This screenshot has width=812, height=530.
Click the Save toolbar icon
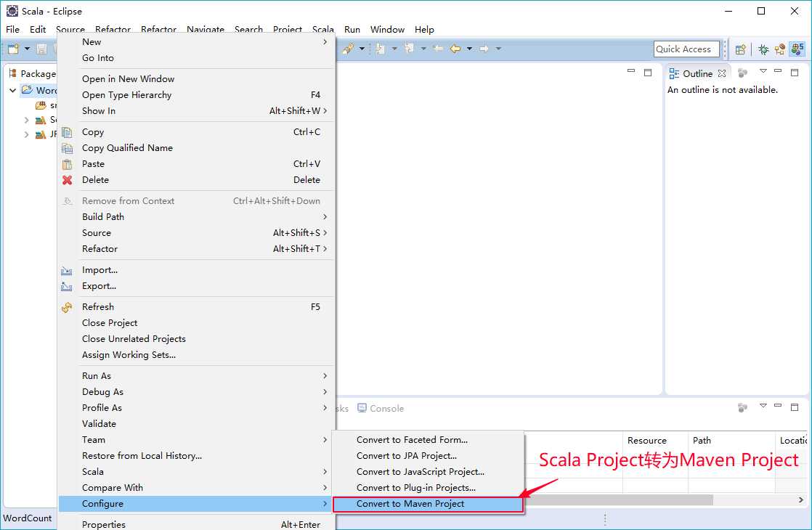[41, 49]
